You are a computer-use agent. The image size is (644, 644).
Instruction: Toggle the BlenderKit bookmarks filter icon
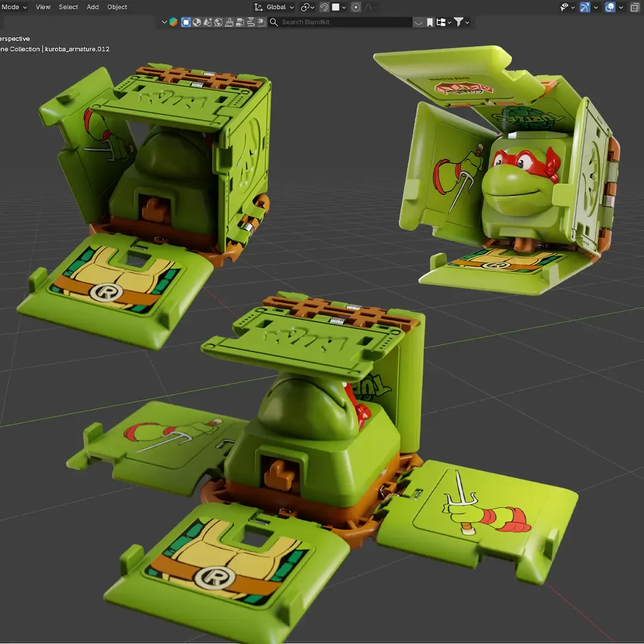tap(429, 22)
